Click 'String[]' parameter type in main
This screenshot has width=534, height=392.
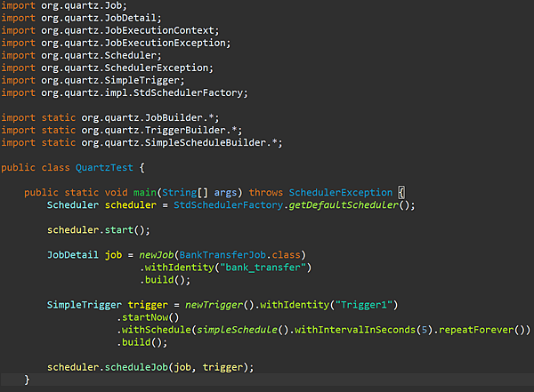tap(184, 193)
